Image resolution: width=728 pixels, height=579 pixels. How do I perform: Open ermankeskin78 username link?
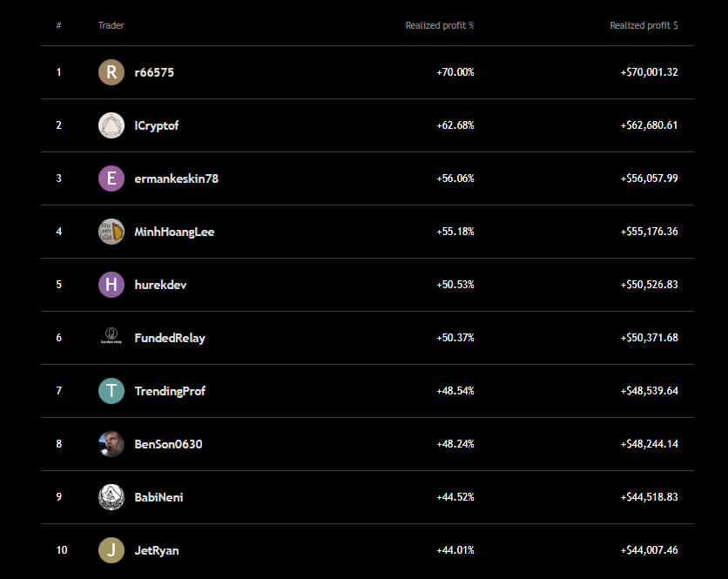tap(176, 178)
